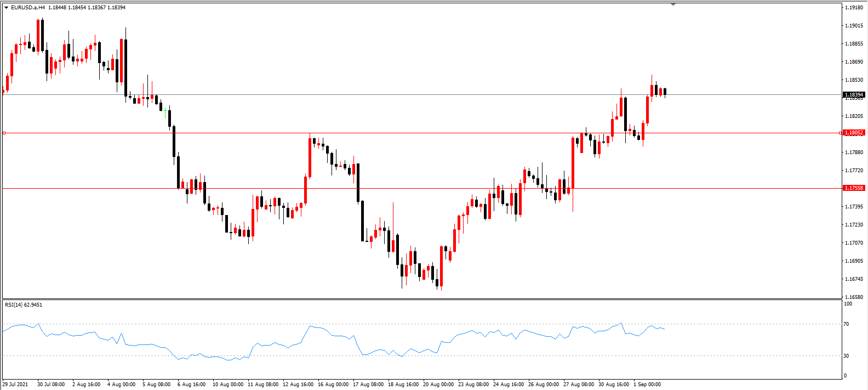
Task: Click the chart shift triangle marker at top
Action: point(673,4)
